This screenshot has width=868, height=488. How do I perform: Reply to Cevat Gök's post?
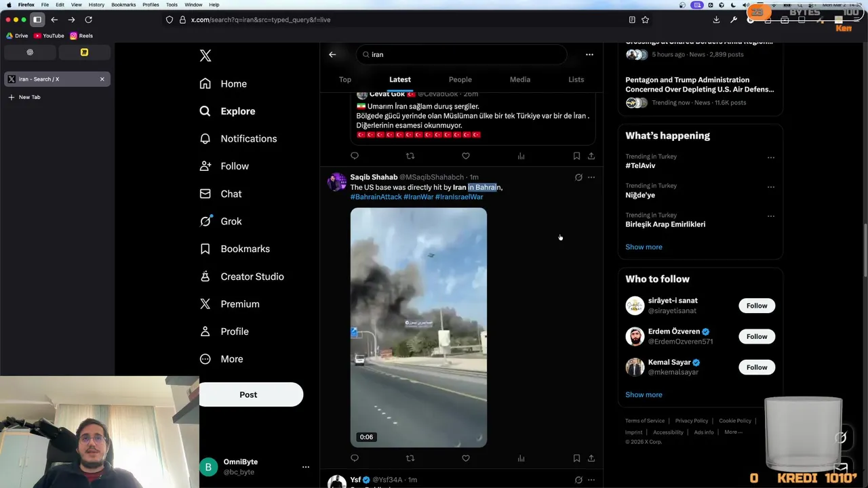tap(355, 156)
